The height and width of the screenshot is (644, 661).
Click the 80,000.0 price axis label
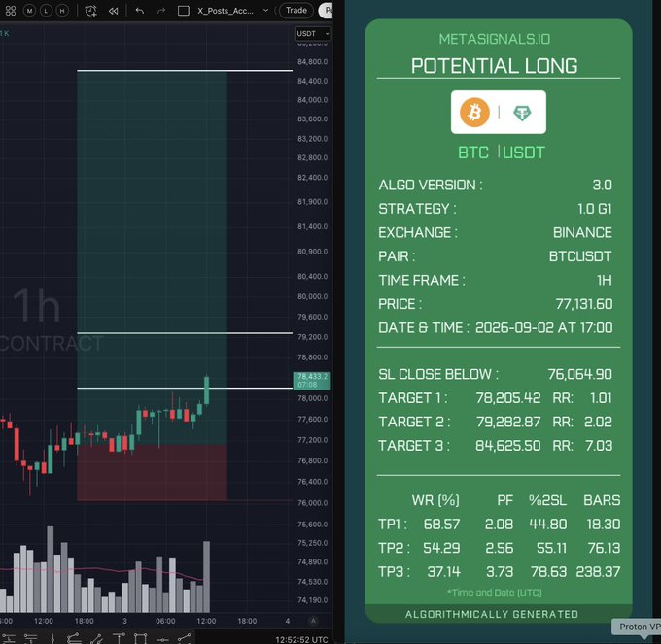312,296
